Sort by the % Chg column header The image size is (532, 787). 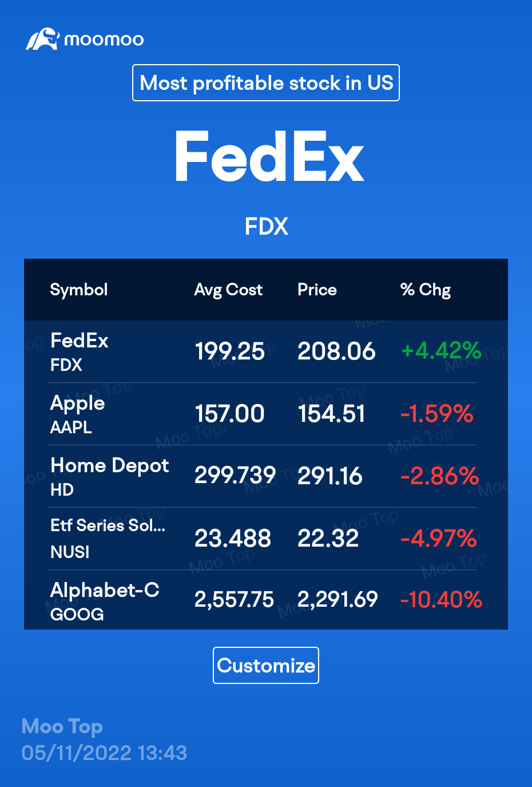coord(426,290)
